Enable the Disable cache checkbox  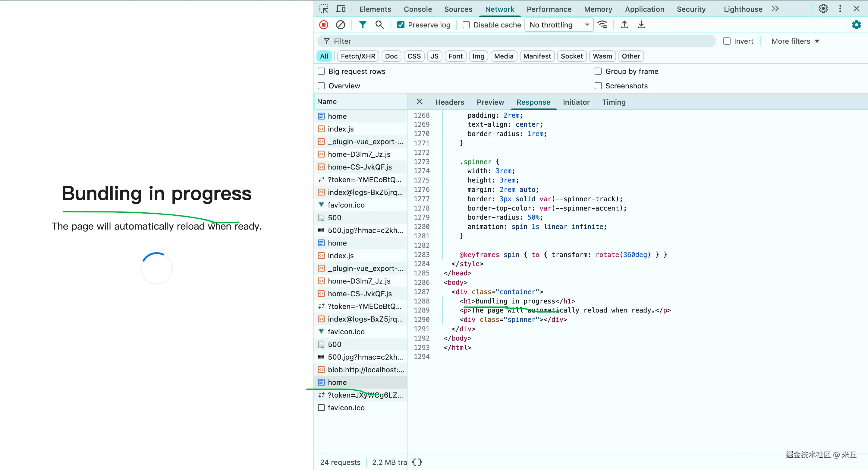[x=466, y=25]
